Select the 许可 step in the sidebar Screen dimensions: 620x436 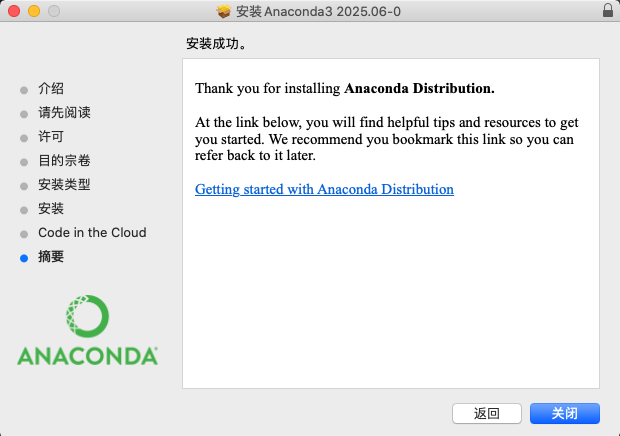(x=51, y=137)
